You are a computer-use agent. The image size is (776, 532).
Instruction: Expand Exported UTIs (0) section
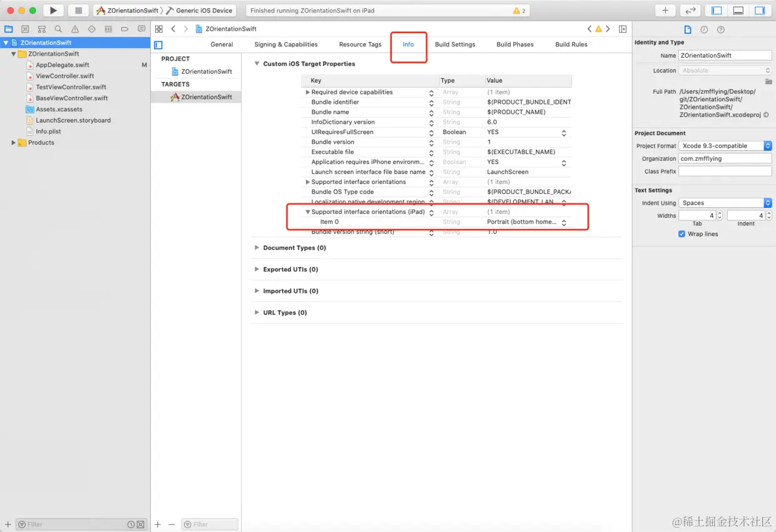click(x=257, y=270)
